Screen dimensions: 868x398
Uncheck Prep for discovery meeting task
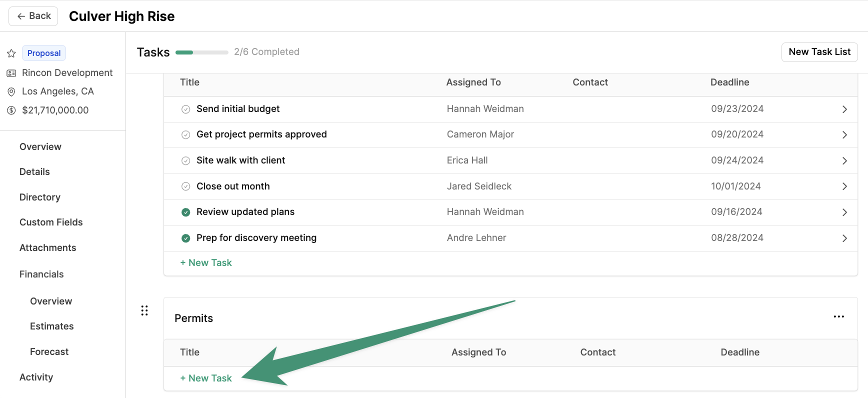(x=185, y=238)
